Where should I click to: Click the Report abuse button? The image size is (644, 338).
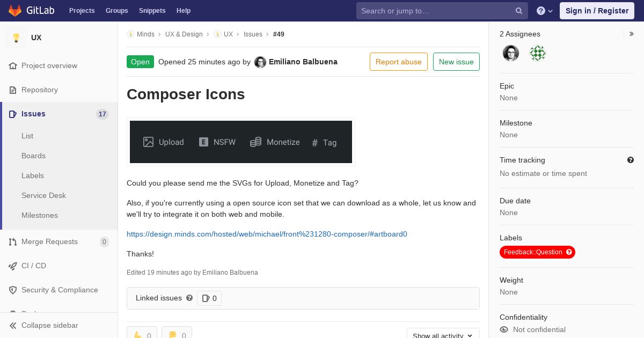pyautogui.click(x=399, y=62)
